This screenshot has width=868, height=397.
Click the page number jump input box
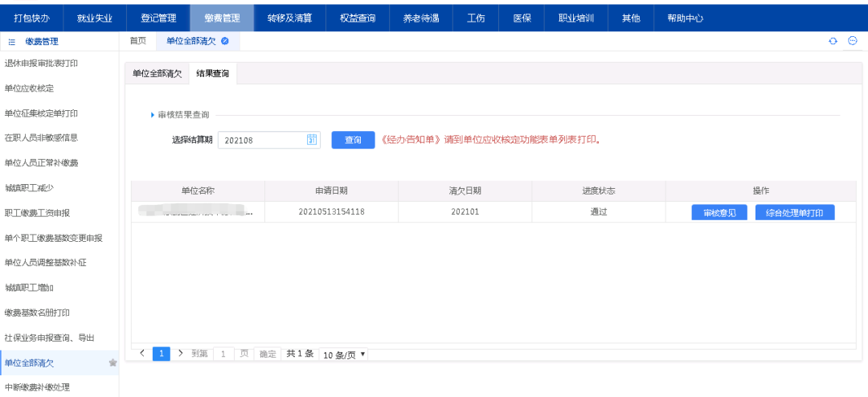click(x=223, y=354)
